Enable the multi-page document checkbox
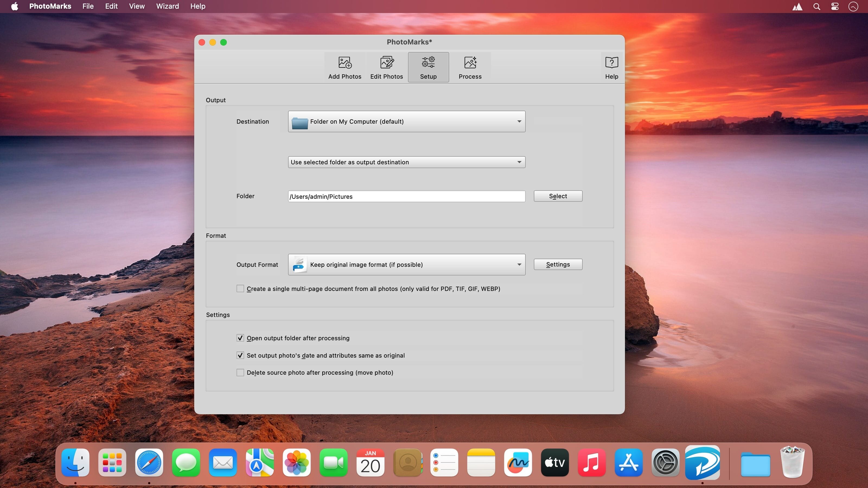This screenshot has height=488, width=868. point(240,289)
